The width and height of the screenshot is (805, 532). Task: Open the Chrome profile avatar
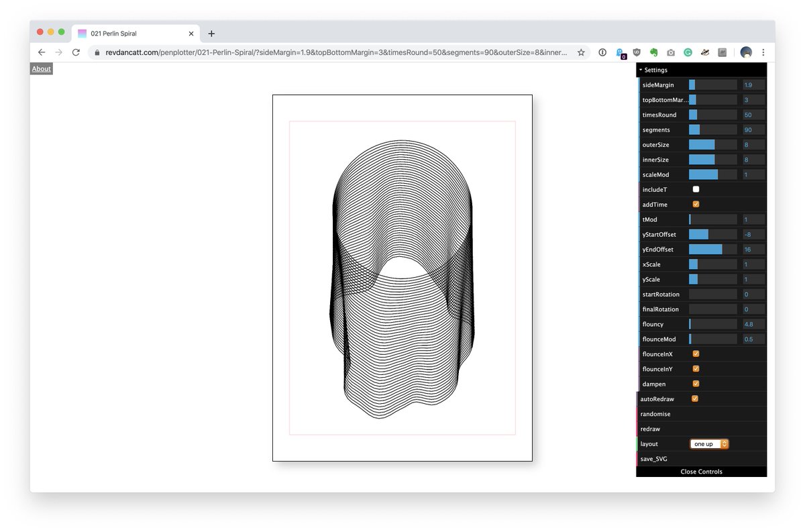click(746, 52)
